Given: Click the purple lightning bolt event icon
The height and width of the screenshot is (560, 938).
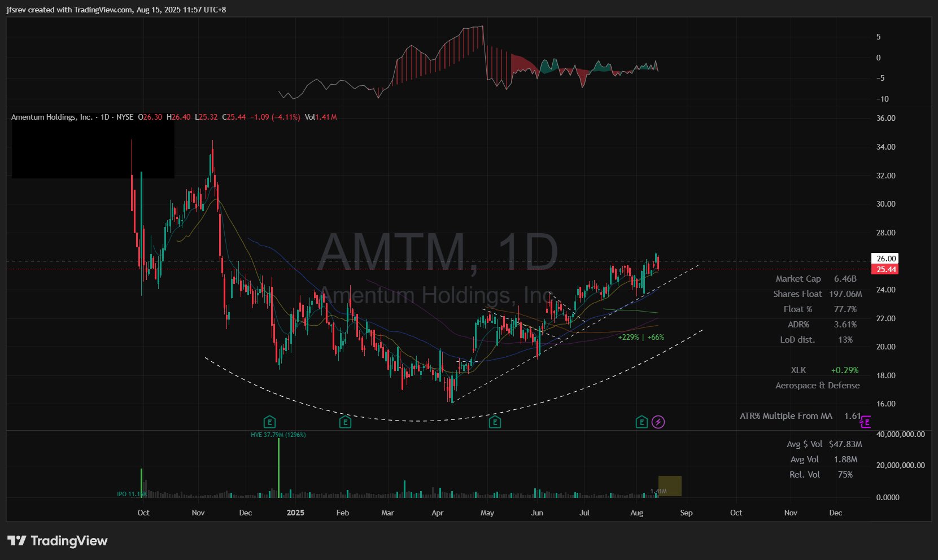Looking at the screenshot, I should (x=658, y=422).
